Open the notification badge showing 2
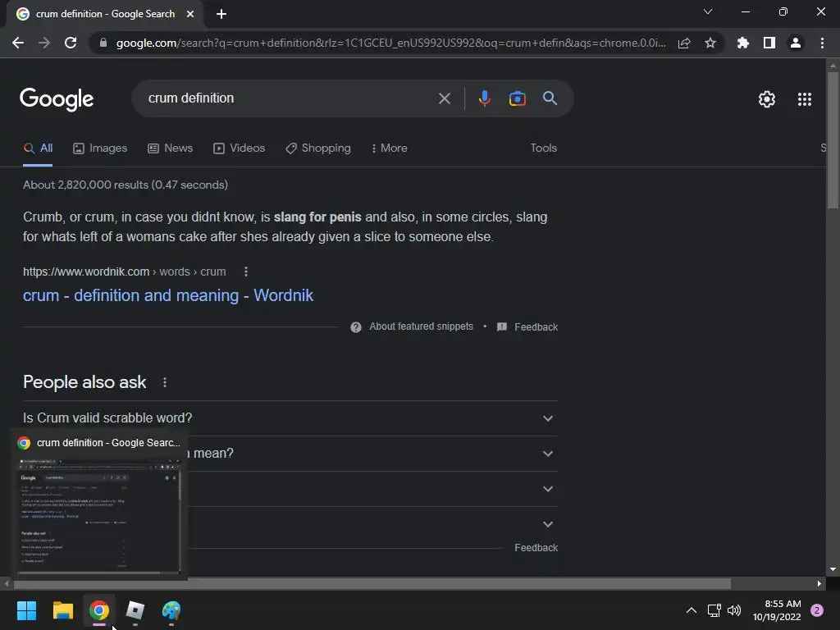Screen dimensions: 840x630 point(817,610)
